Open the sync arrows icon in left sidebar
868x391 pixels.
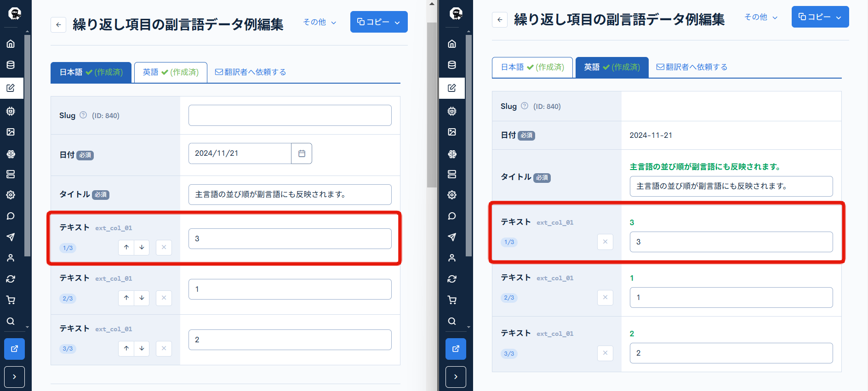tap(11, 279)
